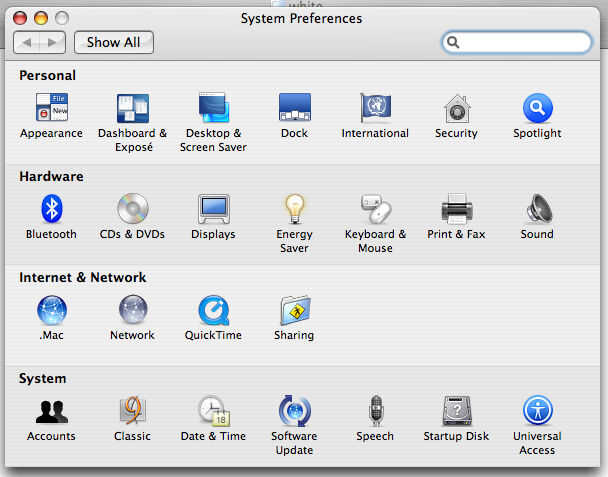The width and height of the screenshot is (608, 477).
Task: Open International preferences flag icon
Action: tap(375, 107)
